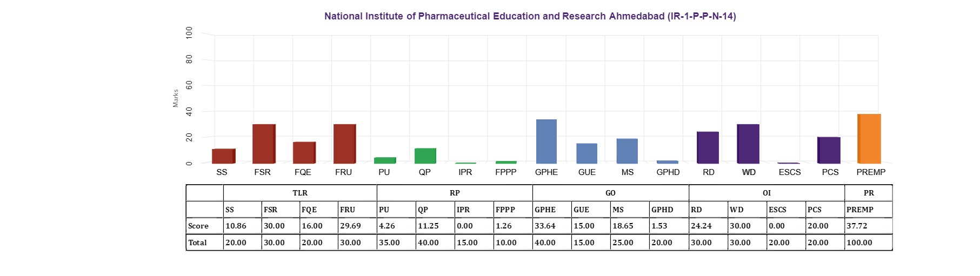The width and height of the screenshot is (980, 276).
Task: Click the Marks y-axis label
Action: click(x=176, y=98)
